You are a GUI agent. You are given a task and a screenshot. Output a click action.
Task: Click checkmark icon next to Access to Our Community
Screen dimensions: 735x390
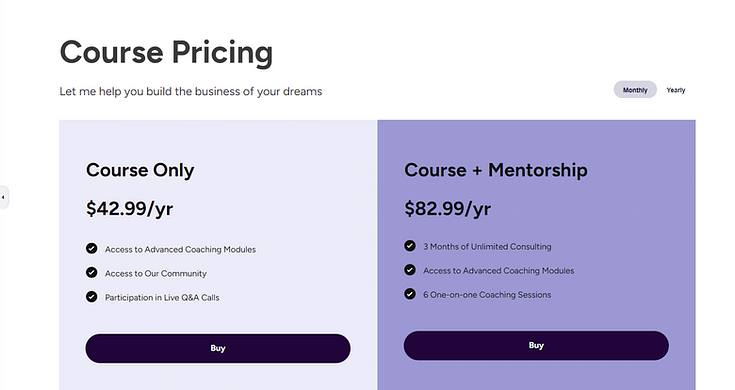click(x=91, y=272)
